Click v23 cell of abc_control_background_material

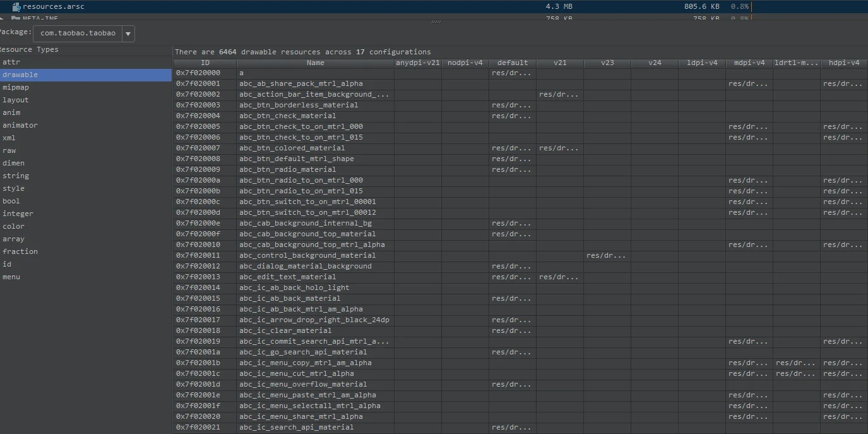coord(607,255)
